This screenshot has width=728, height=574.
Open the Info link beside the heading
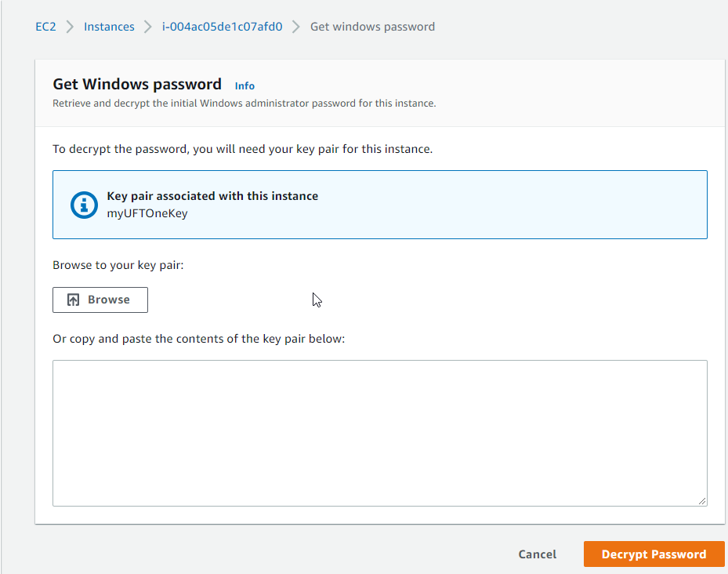(244, 86)
